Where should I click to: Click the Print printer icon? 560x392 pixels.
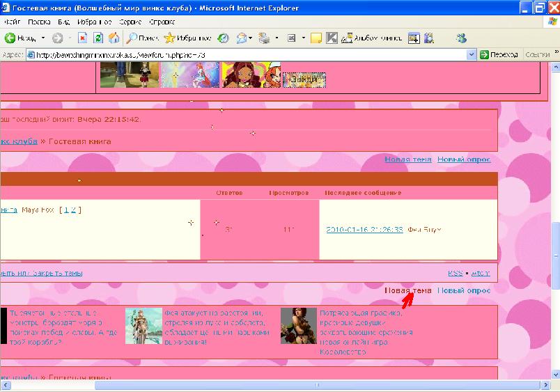[x=264, y=38]
